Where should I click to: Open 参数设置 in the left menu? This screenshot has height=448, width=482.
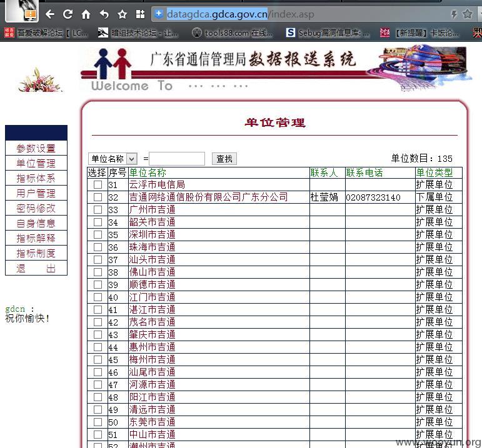[x=36, y=149]
